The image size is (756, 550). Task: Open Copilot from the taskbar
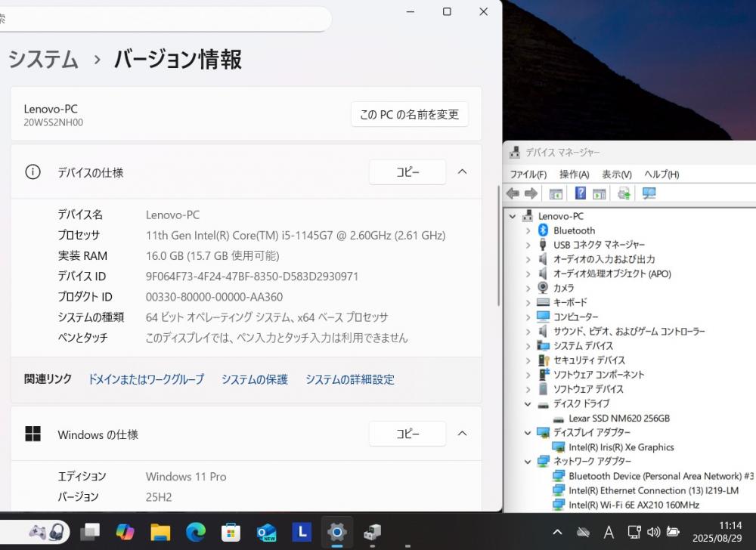125,532
